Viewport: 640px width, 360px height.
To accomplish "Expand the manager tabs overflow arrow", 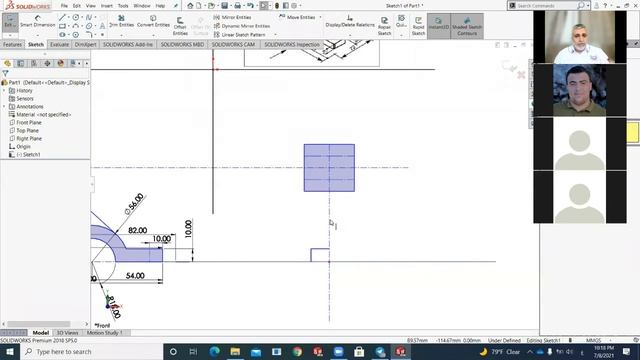I will click(87, 63).
